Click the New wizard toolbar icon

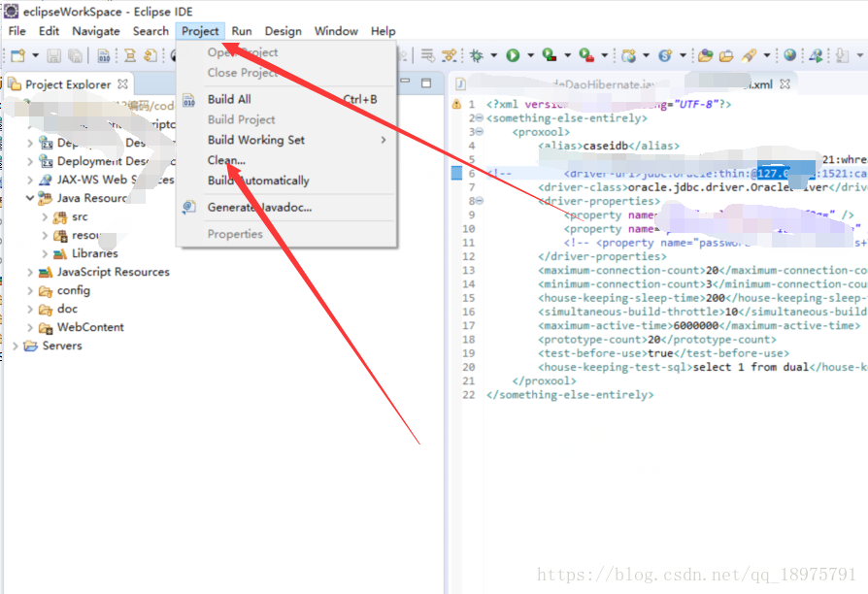(18, 55)
